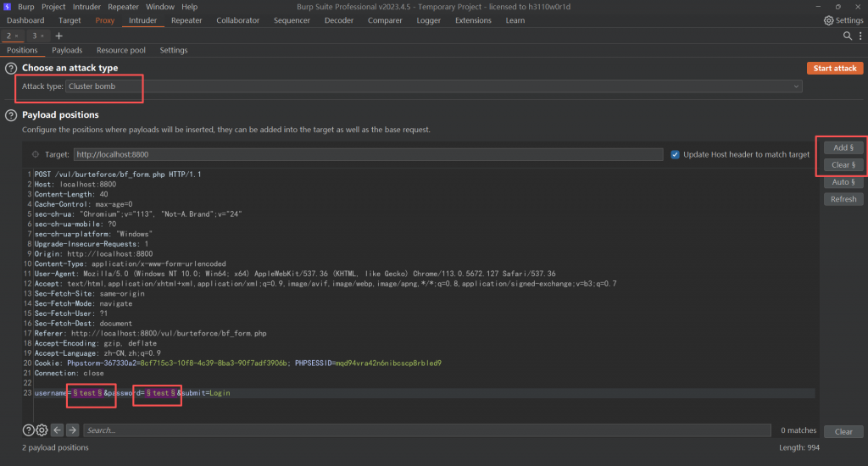Click the Auto § button
This screenshot has width=868, height=466.
tap(843, 182)
